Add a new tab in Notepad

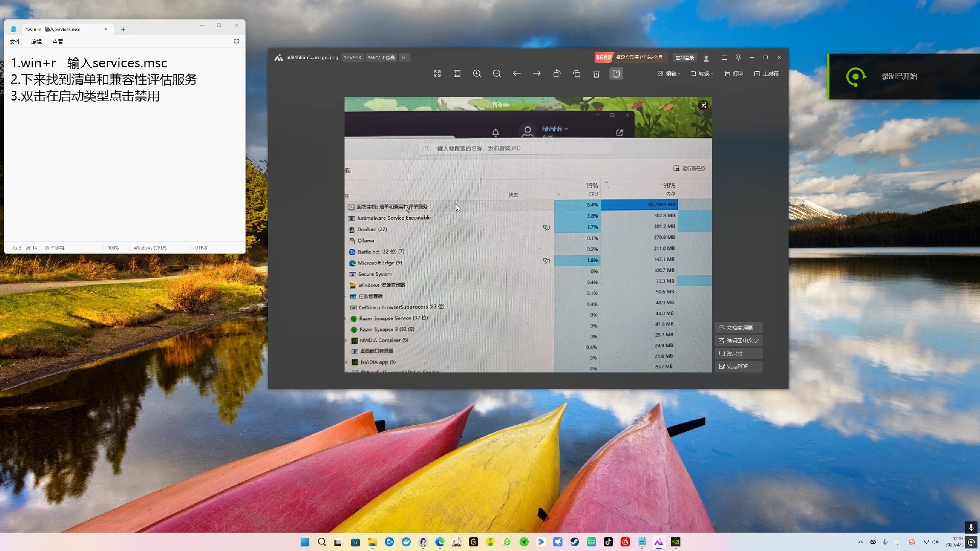[123, 29]
